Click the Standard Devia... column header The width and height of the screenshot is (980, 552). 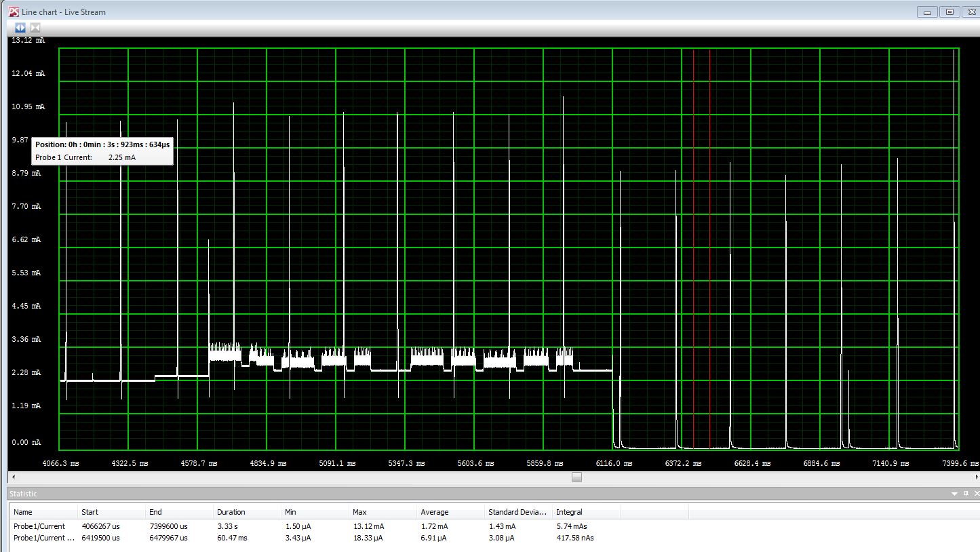tap(518, 512)
